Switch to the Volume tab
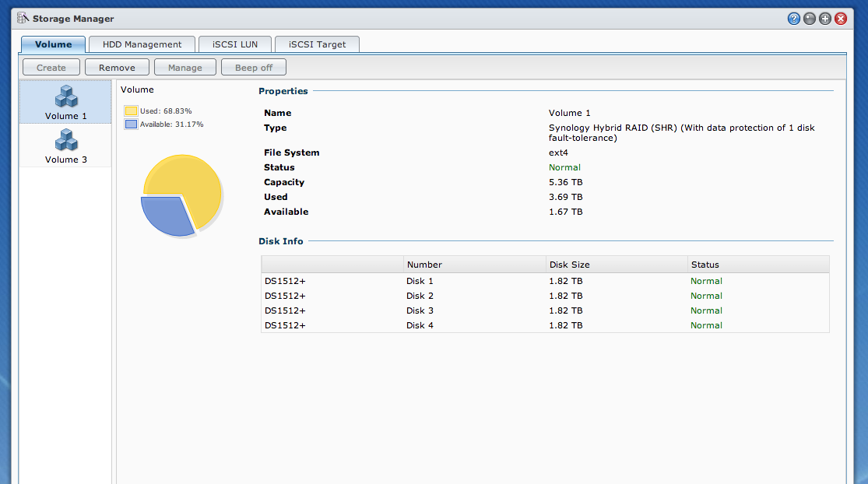 pyautogui.click(x=53, y=44)
